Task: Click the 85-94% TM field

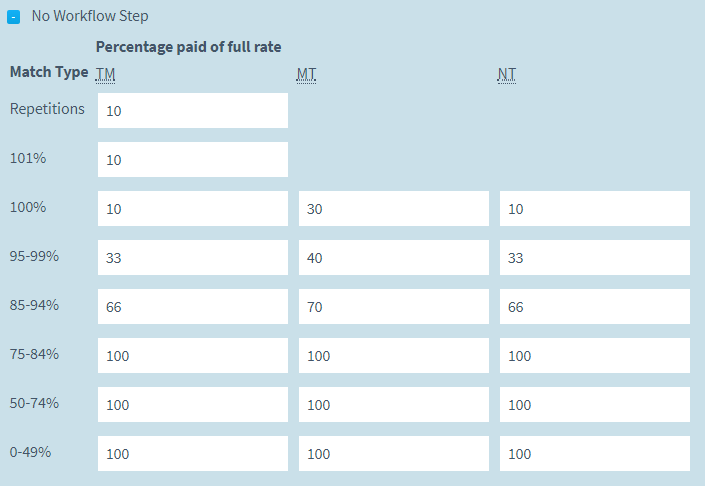Action: click(x=192, y=307)
